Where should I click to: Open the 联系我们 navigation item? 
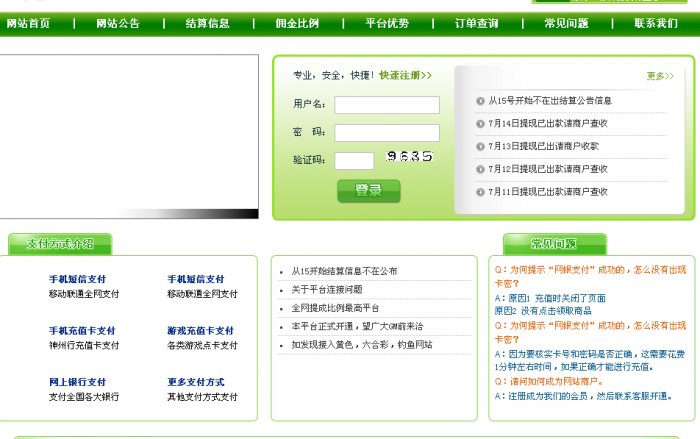pos(655,24)
